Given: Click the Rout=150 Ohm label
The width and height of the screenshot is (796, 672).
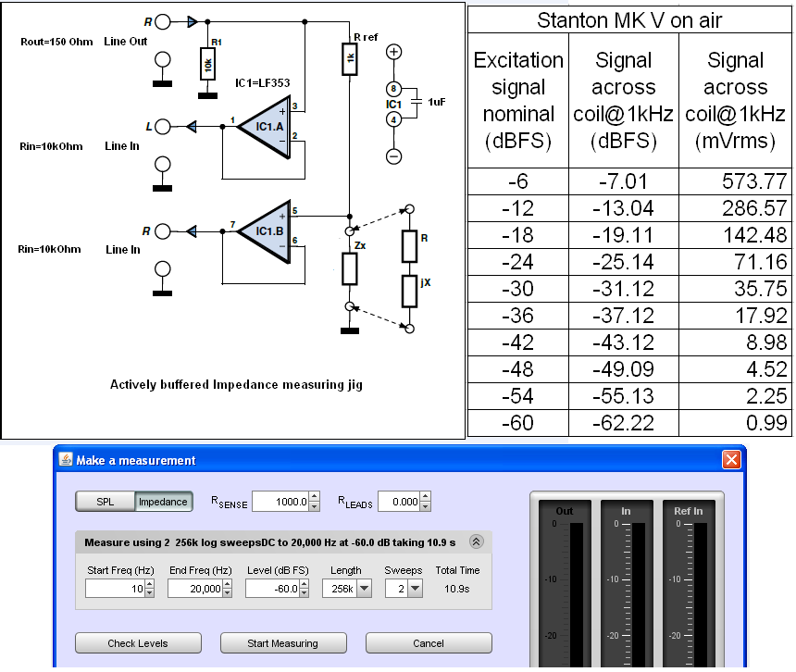Looking at the screenshot, I should [56, 42].
